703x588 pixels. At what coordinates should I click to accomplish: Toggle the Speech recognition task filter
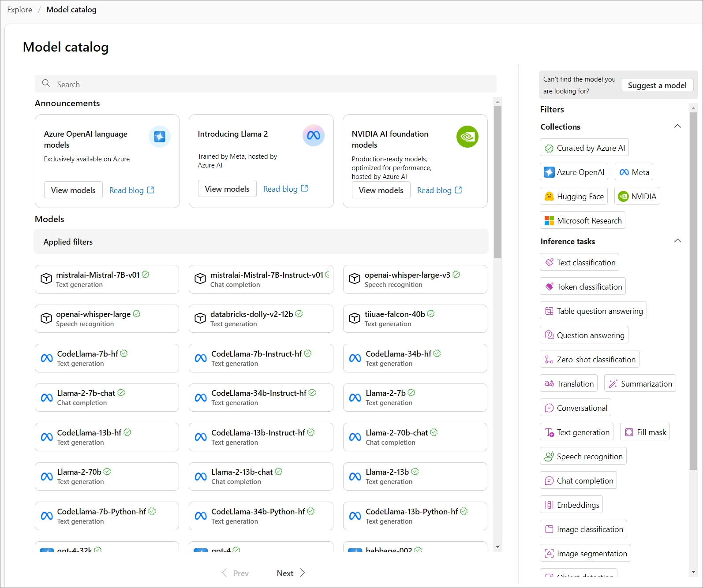pos(583,456)
